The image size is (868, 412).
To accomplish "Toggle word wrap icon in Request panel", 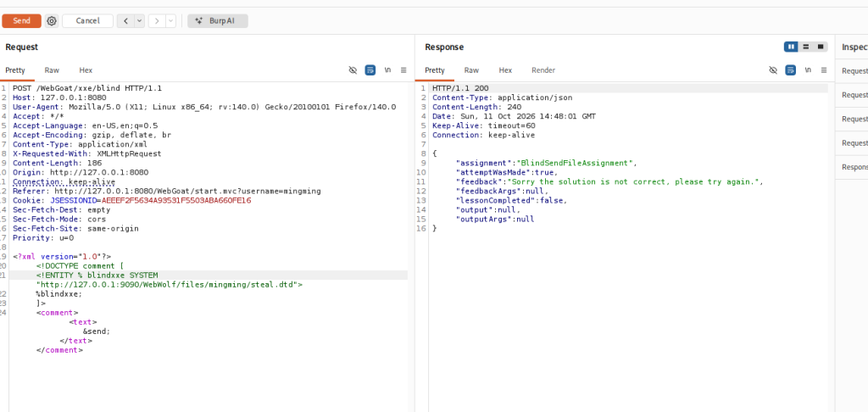I will 370,70.
